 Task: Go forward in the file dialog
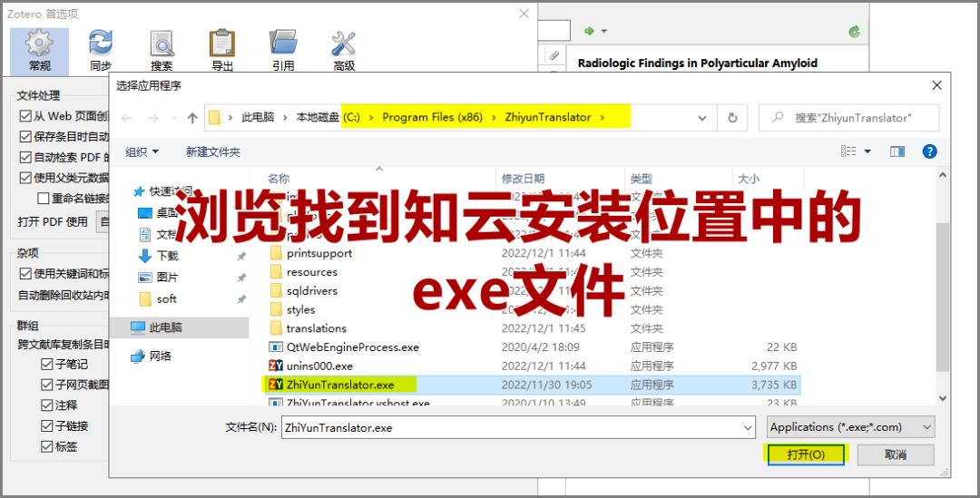point(152,118)
